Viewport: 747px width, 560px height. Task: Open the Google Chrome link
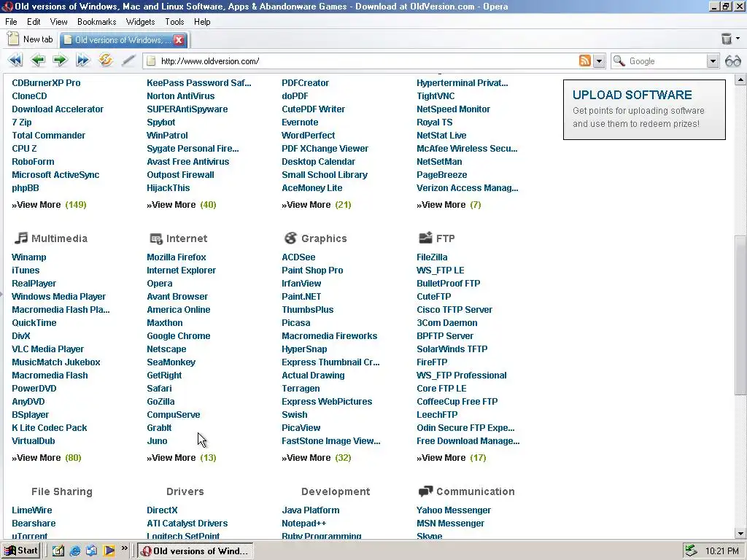click(x=178, y=335)
